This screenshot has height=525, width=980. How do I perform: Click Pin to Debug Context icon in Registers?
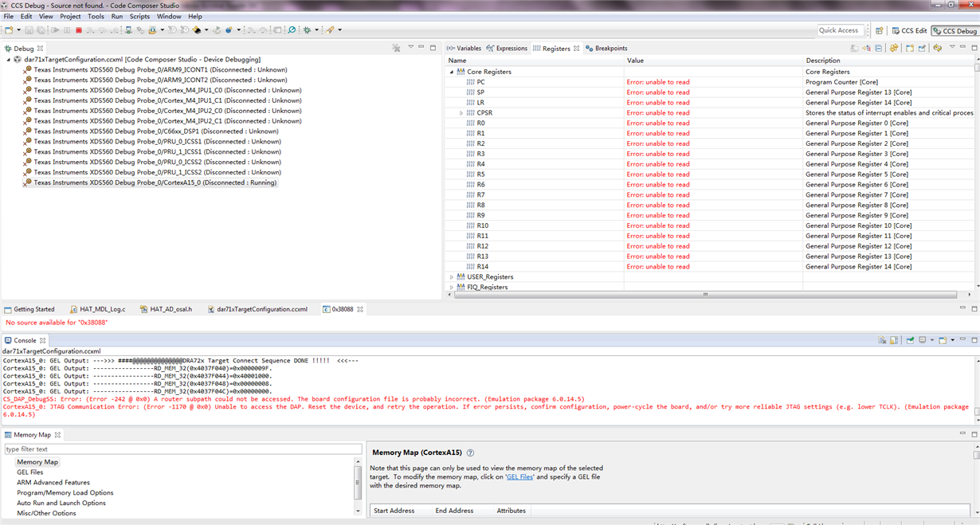click(x=922, y=48)
